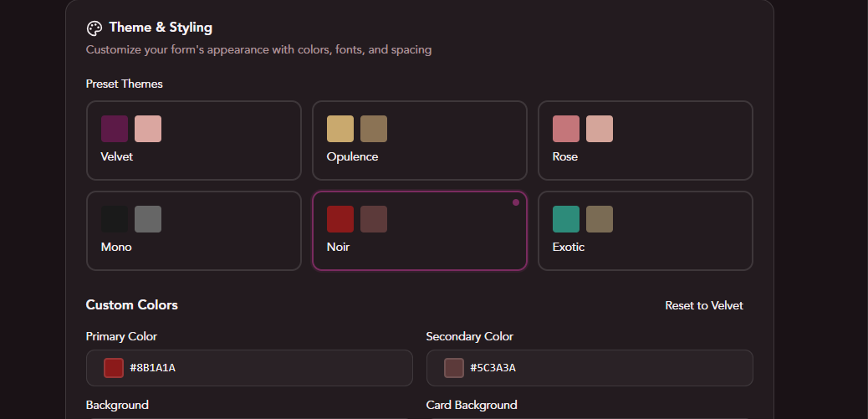Click the dark red swatch in Noir card

pos(340,219)
